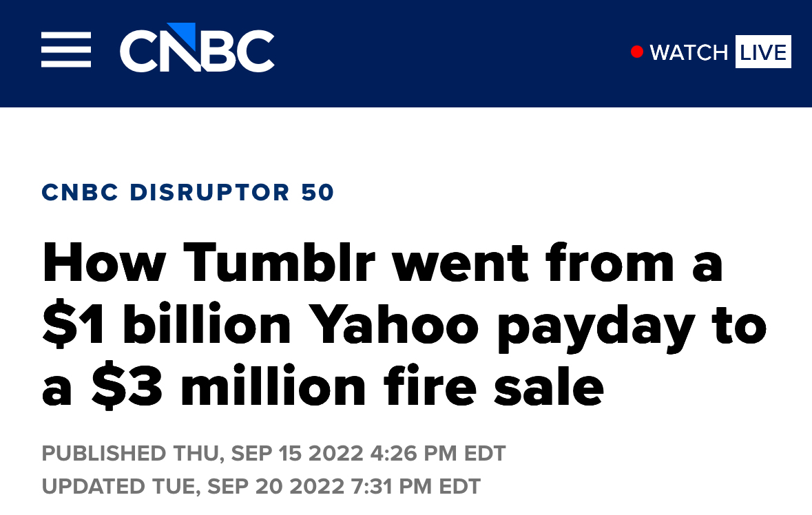Click the white LIVE badge
Screen dimensions: 812x515
click(x=763, y=52)
